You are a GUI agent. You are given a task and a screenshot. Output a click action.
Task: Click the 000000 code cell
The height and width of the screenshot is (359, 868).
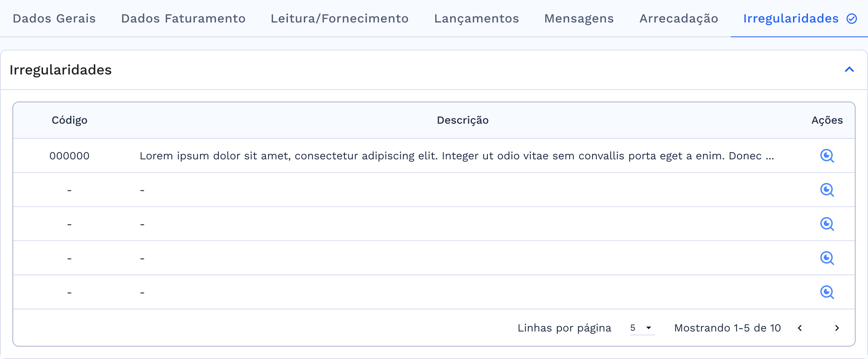(69, 156)
